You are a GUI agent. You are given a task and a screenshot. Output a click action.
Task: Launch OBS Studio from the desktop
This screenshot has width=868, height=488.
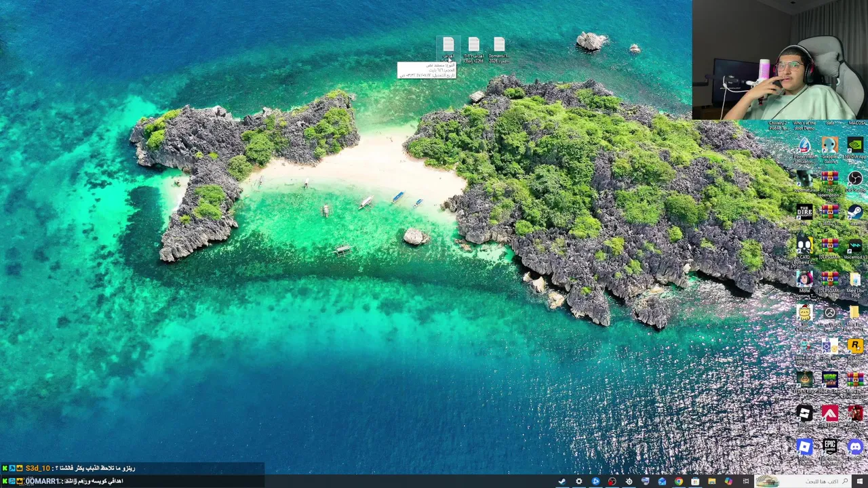point(855,179)
